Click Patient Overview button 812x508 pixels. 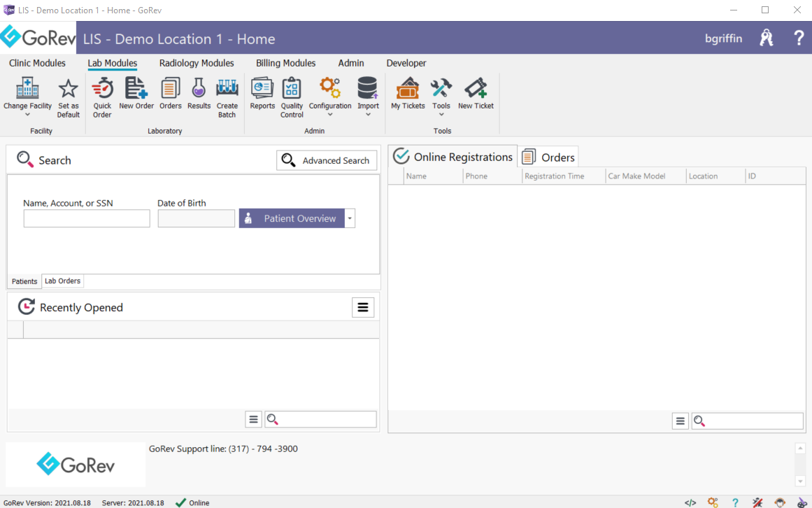(292, 218)
